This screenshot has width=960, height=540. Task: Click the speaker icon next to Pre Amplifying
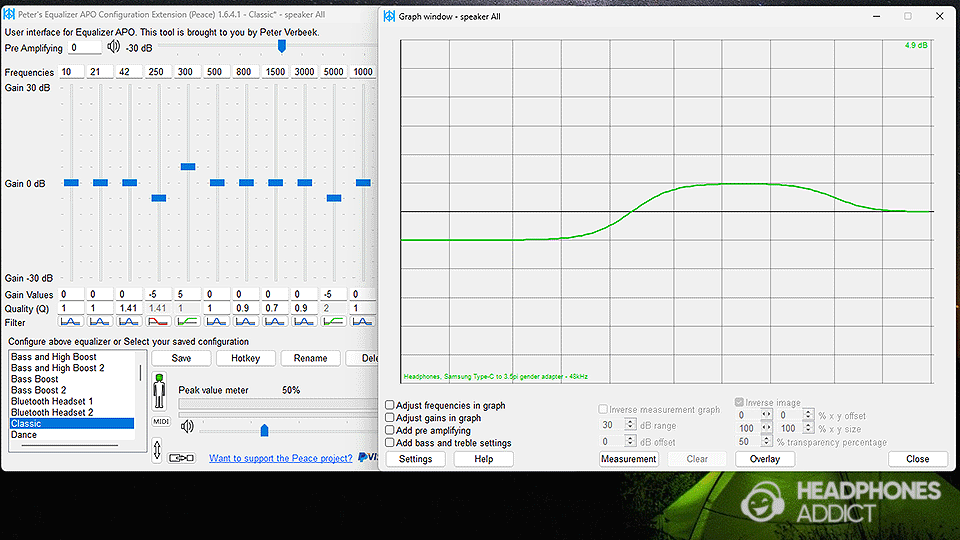pyautogui.click(x=113, y=47)
